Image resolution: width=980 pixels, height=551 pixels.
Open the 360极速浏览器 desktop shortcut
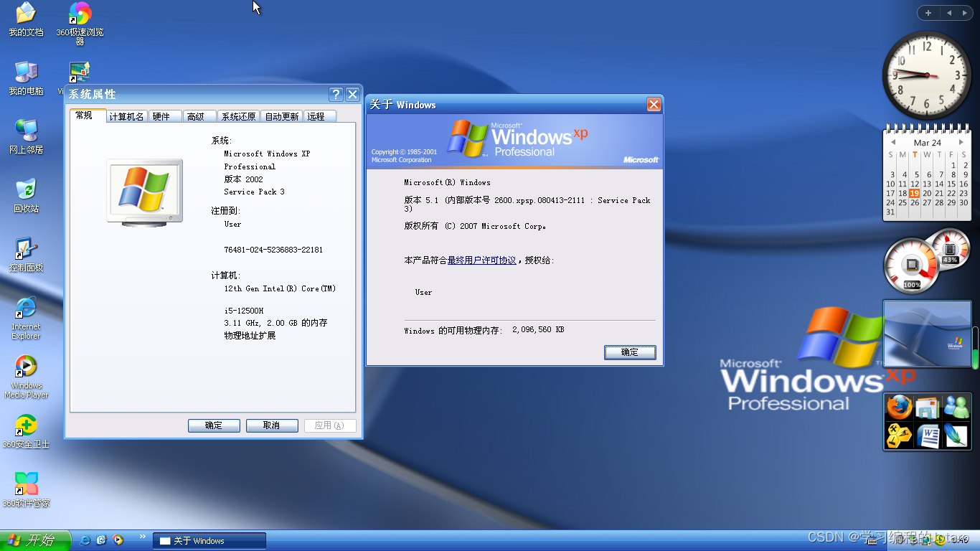point(80,23)
